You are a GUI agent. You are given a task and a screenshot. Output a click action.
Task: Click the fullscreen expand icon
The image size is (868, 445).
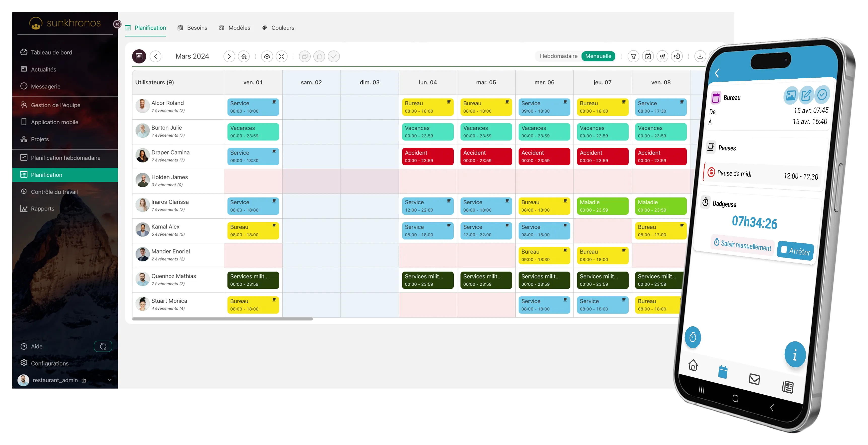click(x=282, y=56)
